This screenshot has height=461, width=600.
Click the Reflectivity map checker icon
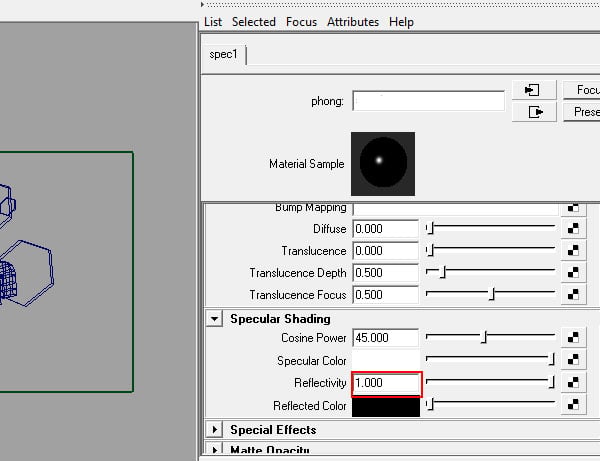573,383
